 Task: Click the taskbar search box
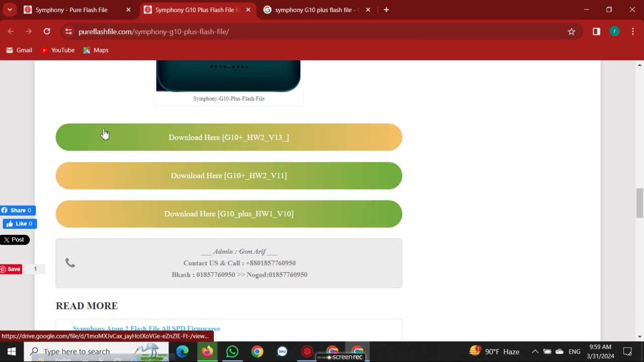point(96,351)
